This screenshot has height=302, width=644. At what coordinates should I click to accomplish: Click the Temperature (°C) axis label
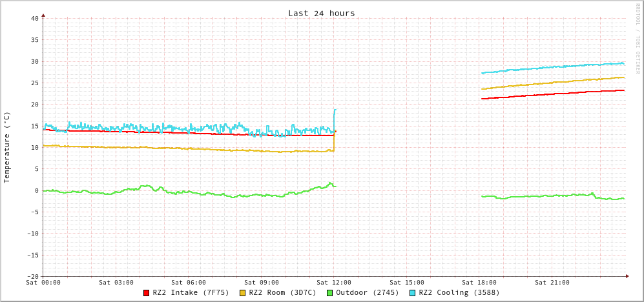7,147
